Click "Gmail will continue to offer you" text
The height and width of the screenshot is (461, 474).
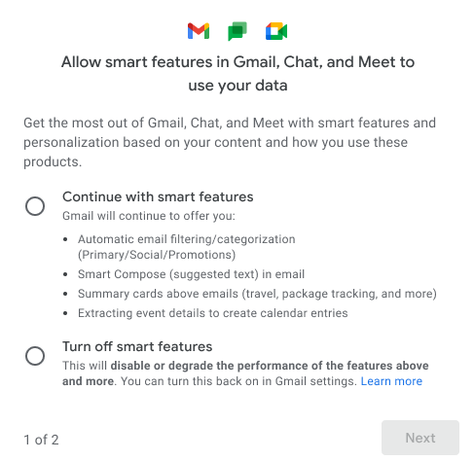(x=149, y=216)
